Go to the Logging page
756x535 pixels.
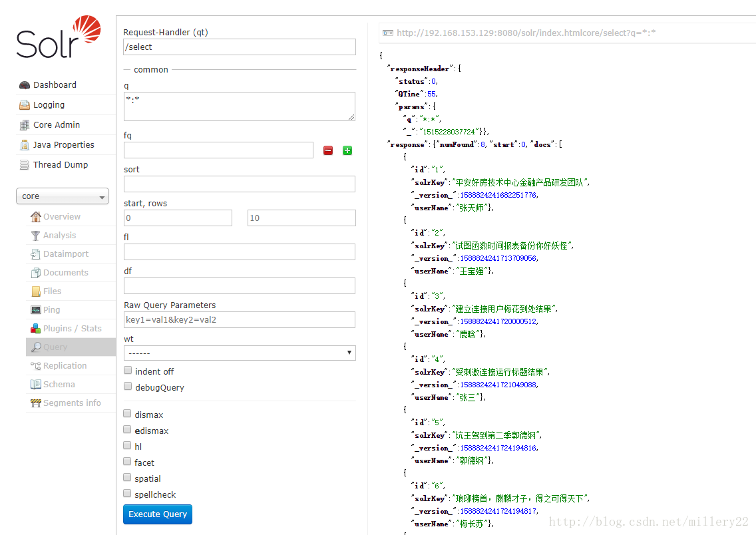(x=49, y=105)
